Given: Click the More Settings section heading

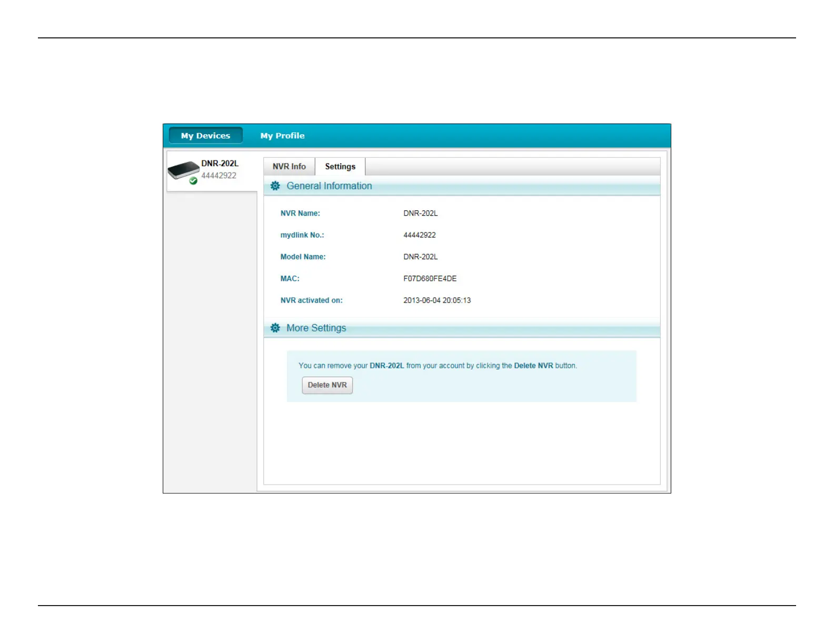Looking at the screenshot, I should pos(316,328).
